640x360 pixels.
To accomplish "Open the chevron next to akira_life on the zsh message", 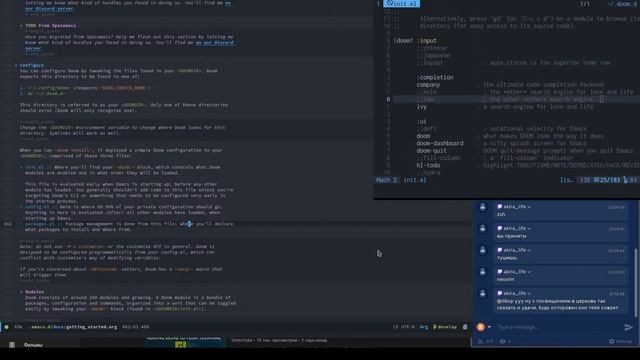I will pyautogui.click(x=529, y=207).
